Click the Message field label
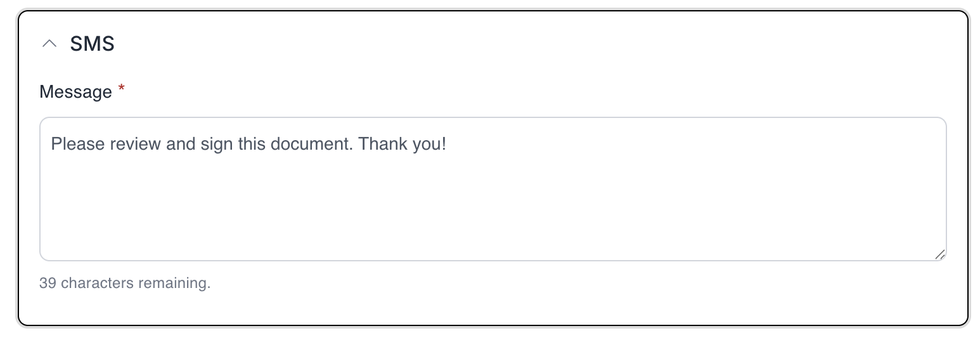 pyautogui.click(x=75, y=92)
